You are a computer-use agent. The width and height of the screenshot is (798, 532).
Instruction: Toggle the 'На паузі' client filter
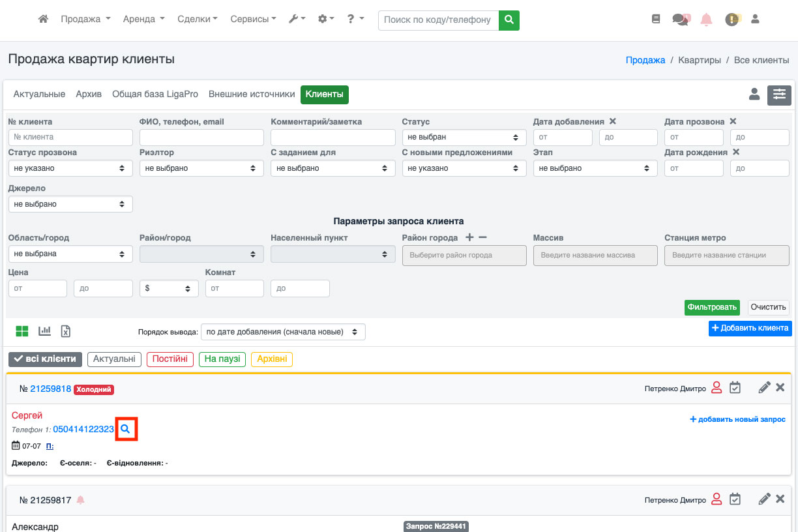(x=222, y=359)
